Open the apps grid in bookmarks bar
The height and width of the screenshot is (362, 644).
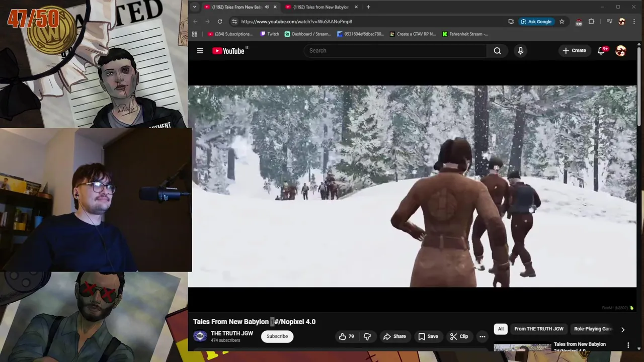click(x=195, y=34)
